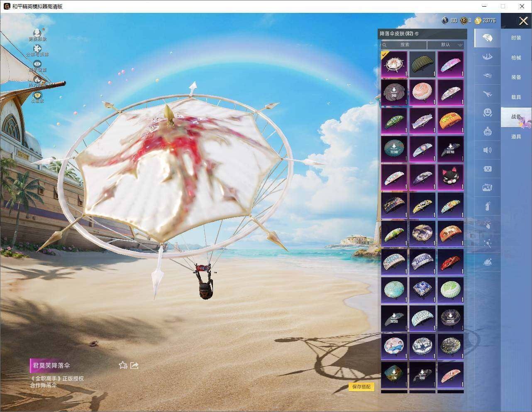Click the search field in parachute skins
The width and height of the screenshot is (532, 412).
[x=404, y=44]
